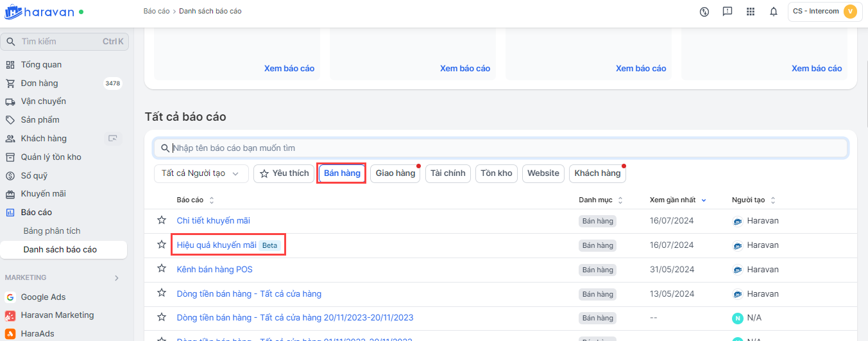Open the Tất cả Người tạo dropdown
The height and width of the screenshot is (341, 868).
(x=201, y=173)
